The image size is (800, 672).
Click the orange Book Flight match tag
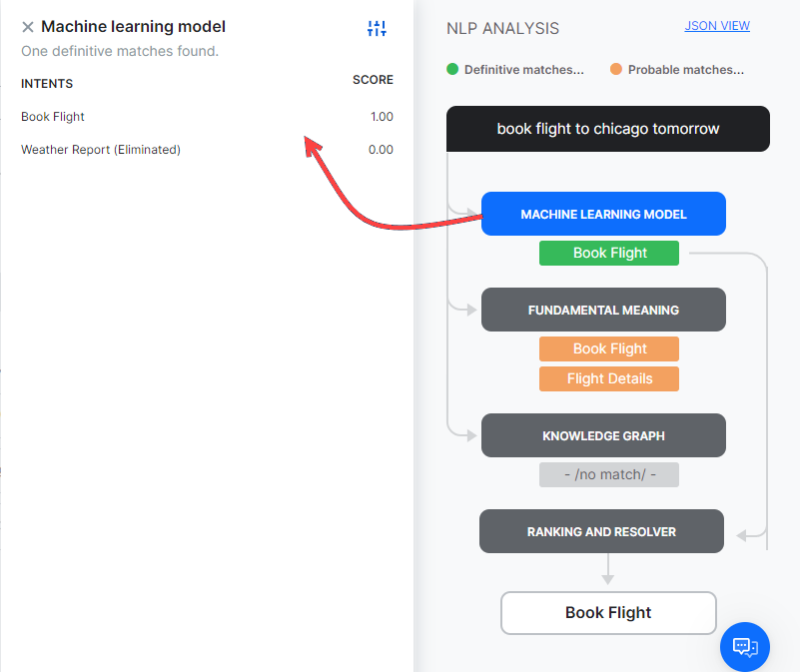(x=609, y=348)
